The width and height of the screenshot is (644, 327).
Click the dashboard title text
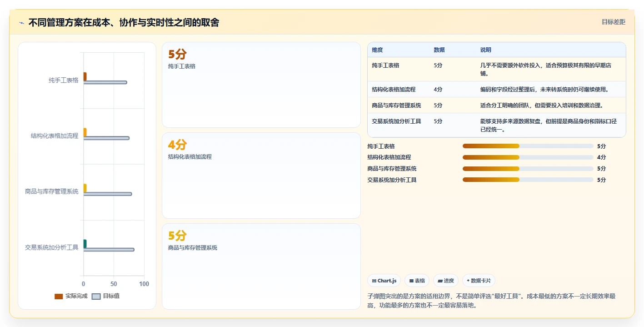124,22
